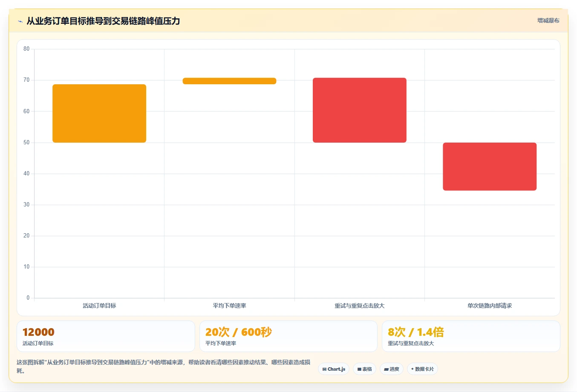Click the x-axis label 重试与重复点击放大

pos(360,306)
